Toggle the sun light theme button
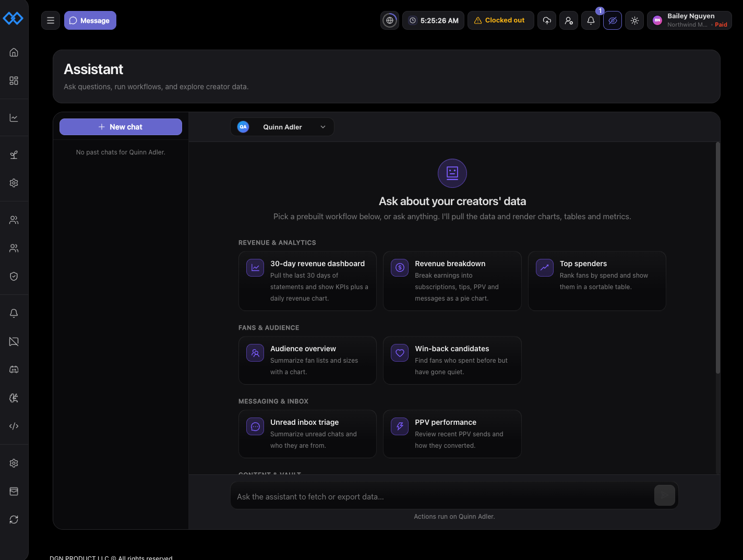 [634, 20]
